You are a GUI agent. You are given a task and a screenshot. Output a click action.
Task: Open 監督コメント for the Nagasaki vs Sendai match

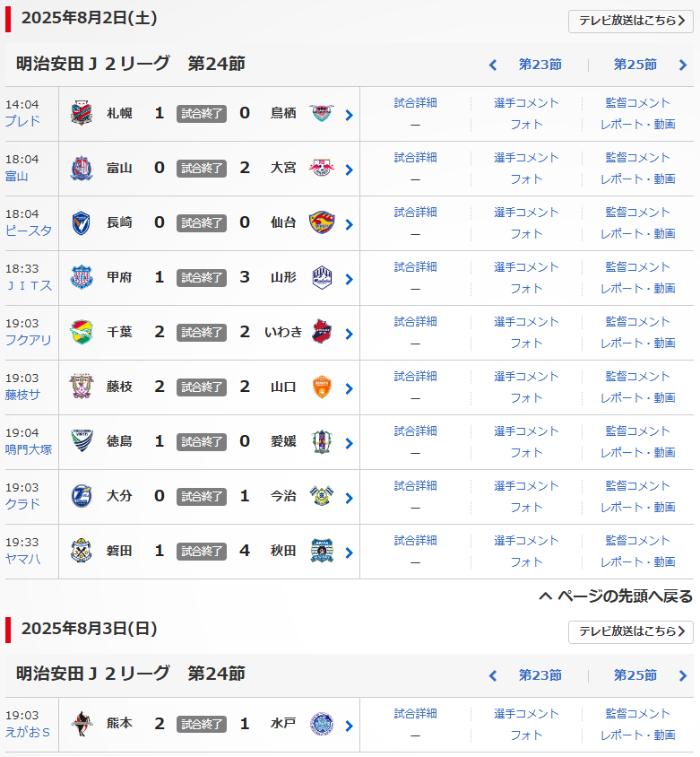[637, 213]
